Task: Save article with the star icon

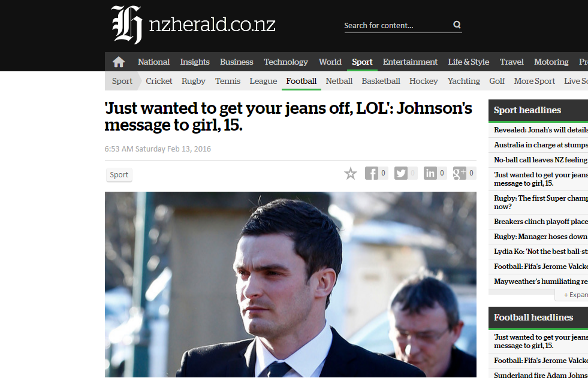Action: (351, 174)
